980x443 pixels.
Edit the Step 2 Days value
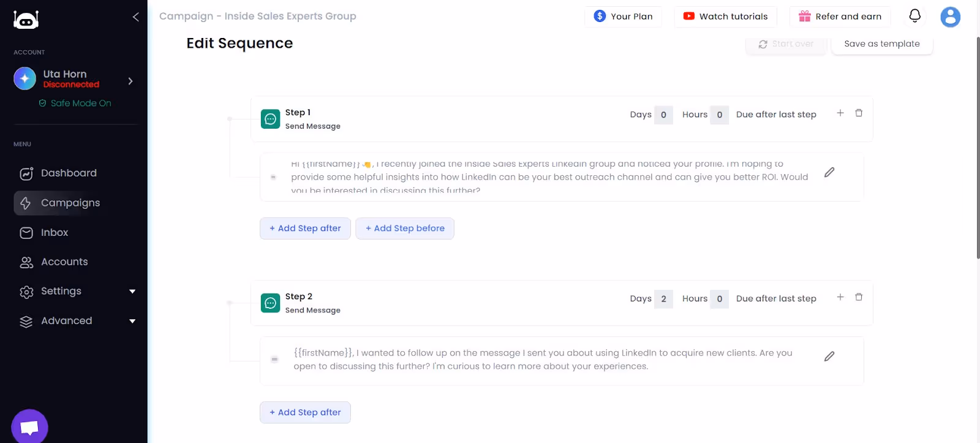[x=663, y=299]
